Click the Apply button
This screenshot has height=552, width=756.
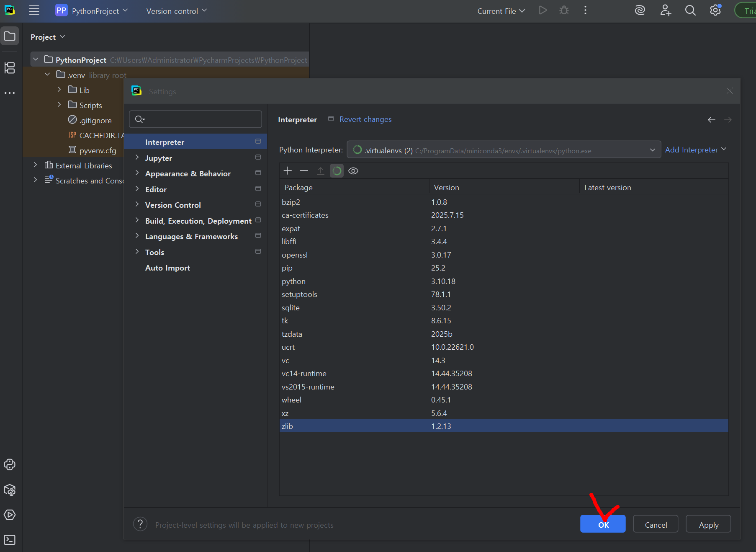(x=708, y=524)
